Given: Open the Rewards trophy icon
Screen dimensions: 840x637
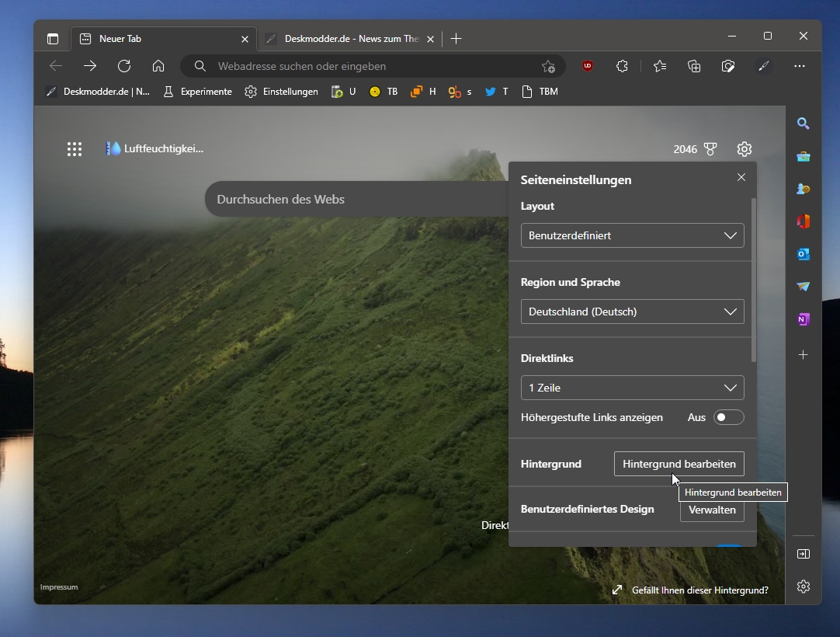Looking at the screenshot, I should 710,149.
